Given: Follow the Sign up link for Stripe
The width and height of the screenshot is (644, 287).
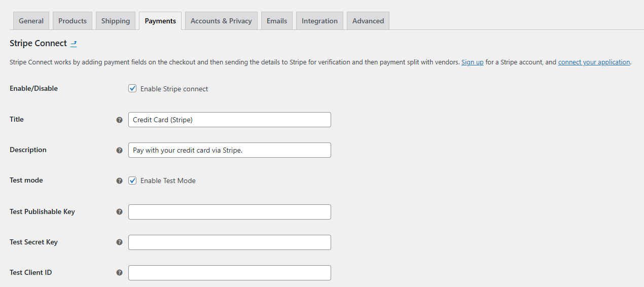Looking at the screenshot, I should (x=472, y=62).
